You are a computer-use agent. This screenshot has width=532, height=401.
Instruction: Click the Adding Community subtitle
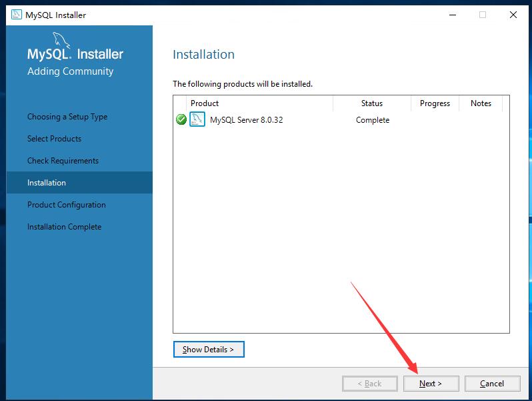click(70, 71)
